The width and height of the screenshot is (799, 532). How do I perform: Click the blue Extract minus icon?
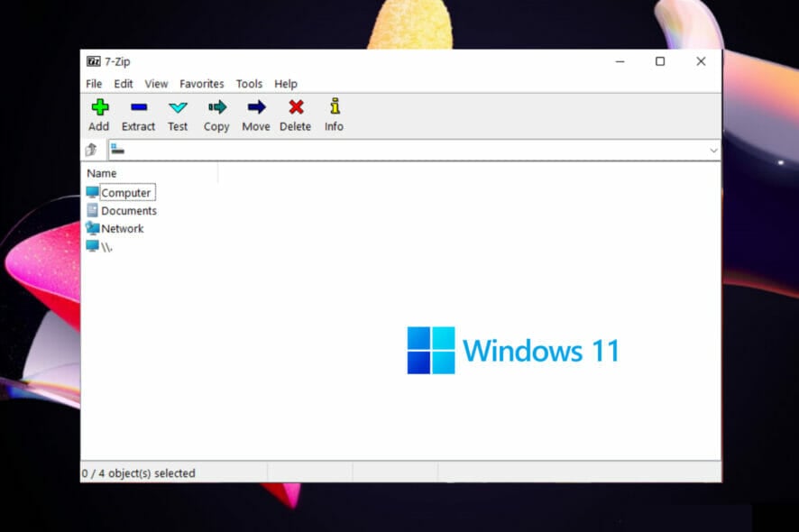tap(139, 107)
